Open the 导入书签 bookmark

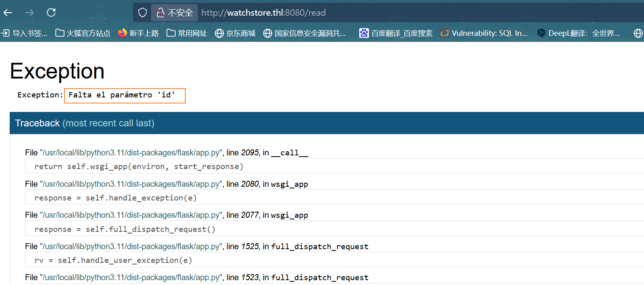click(x=25, y=33)
